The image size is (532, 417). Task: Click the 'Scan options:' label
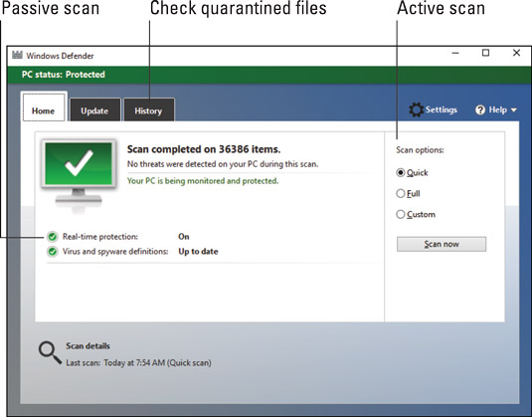420,150
